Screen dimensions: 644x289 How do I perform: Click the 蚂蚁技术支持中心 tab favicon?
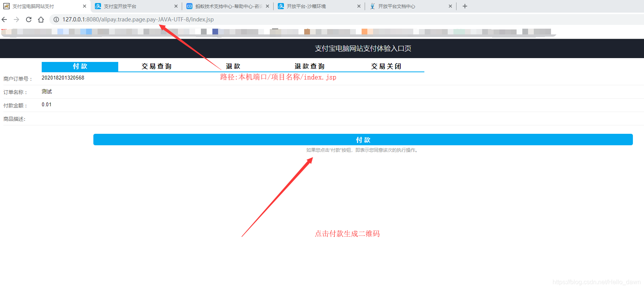point(189,6)
